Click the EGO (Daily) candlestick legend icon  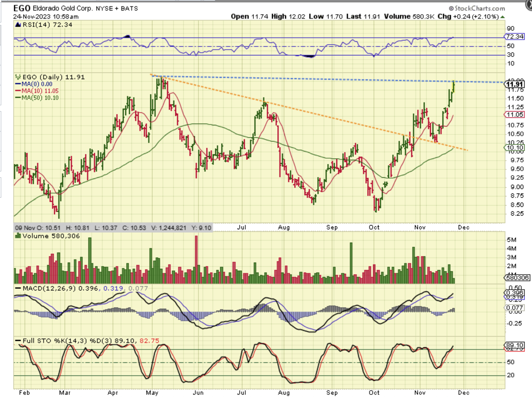[x=17, y=77]
